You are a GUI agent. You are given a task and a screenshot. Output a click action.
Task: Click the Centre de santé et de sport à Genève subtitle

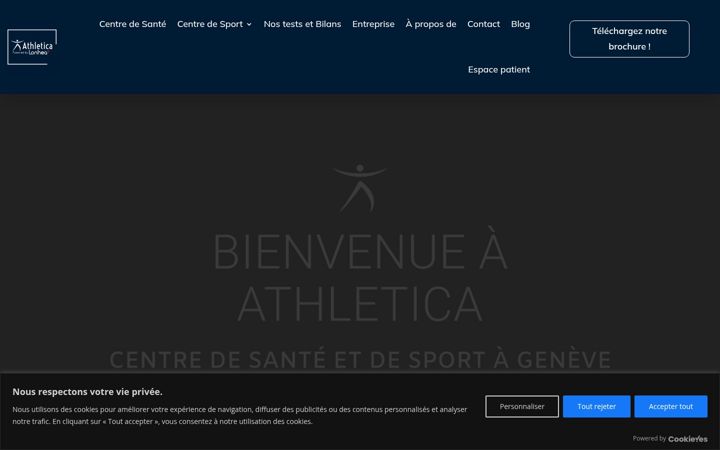point(360,360)
